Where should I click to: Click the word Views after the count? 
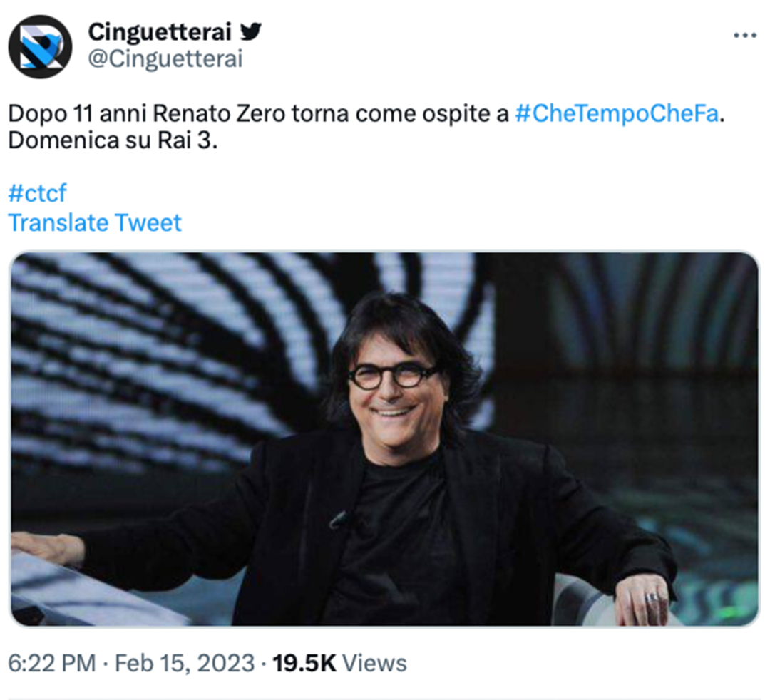click(x=374, y=663)
